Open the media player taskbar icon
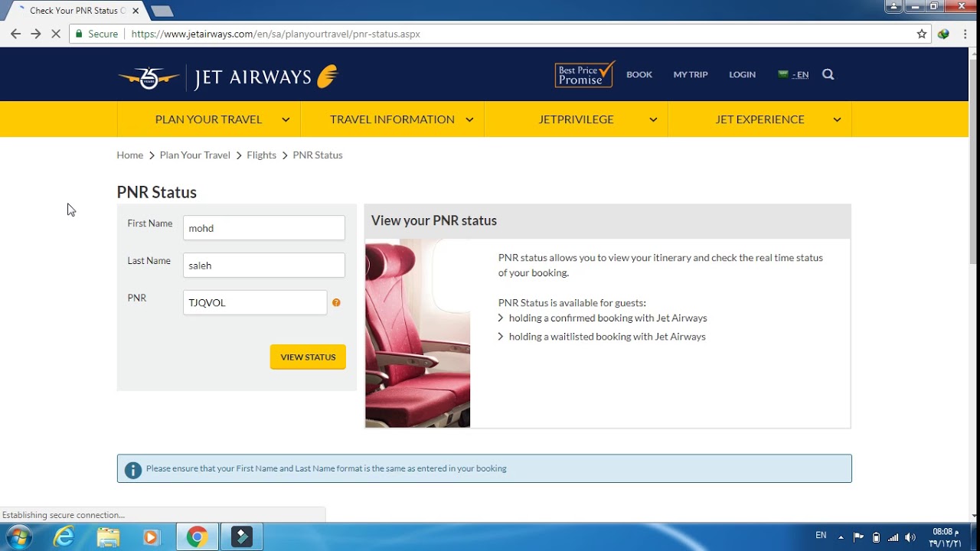 [x=151, y=537]
